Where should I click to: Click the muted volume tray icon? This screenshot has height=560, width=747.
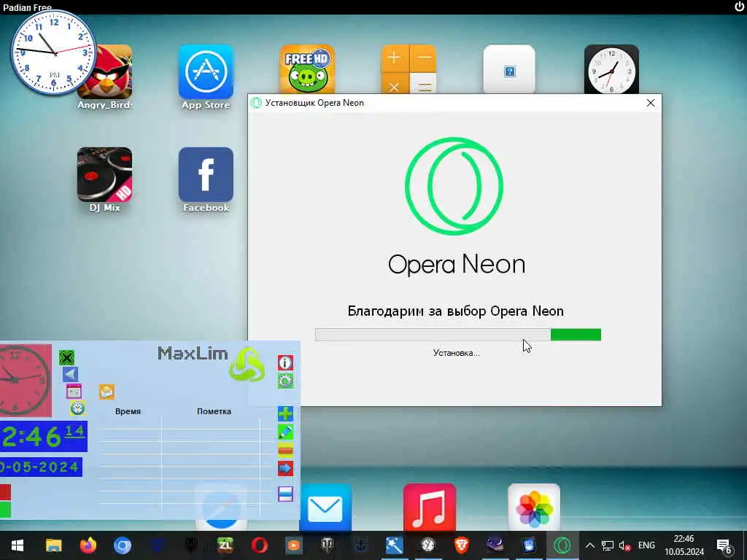[624, 545]
